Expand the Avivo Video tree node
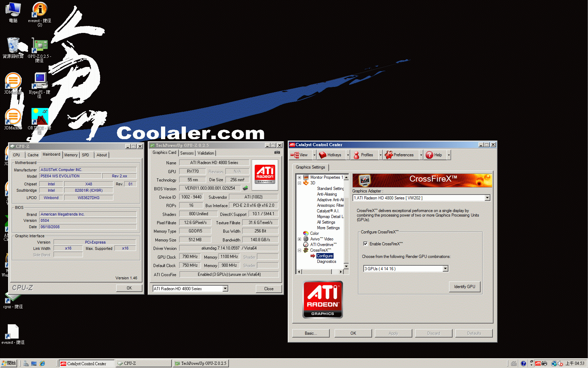 click(x=299, y=239)
